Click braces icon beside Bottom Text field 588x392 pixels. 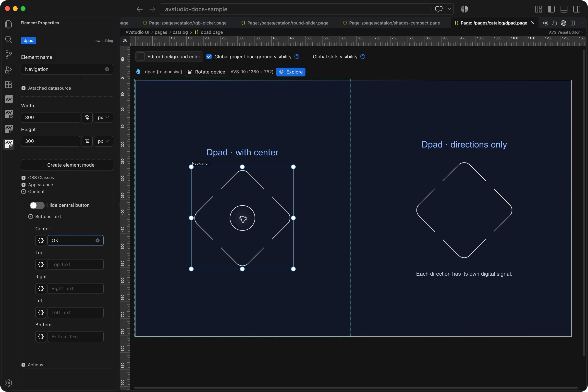point(41,337)
